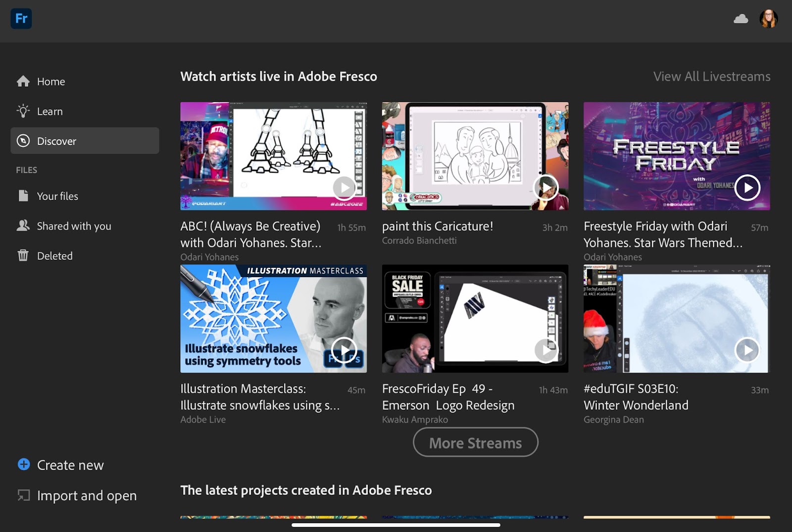Click the FILES section label
The height and width of the screenshot is (532, 792).
26,170
